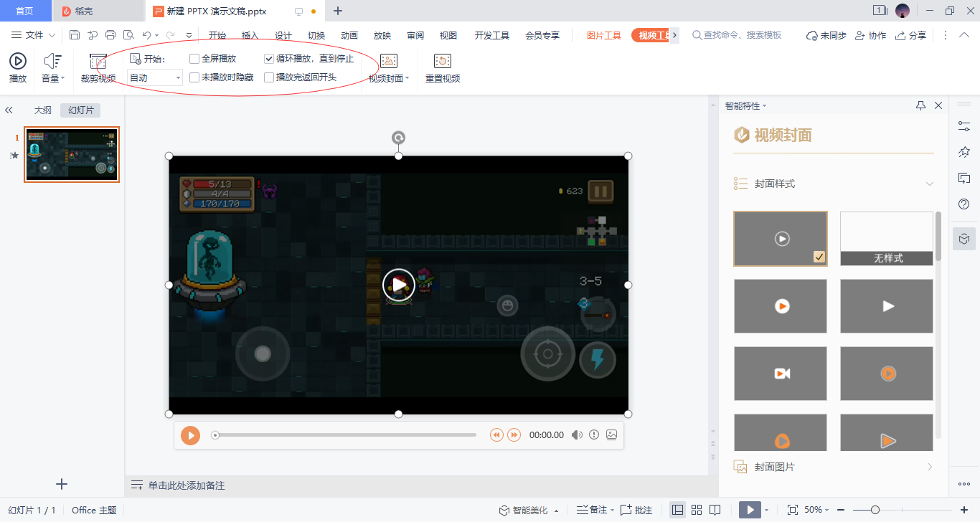Enable 全屏播放 checkbox
Image resolution: width=980 pixels, height=522 pixels.
point(194,59)
